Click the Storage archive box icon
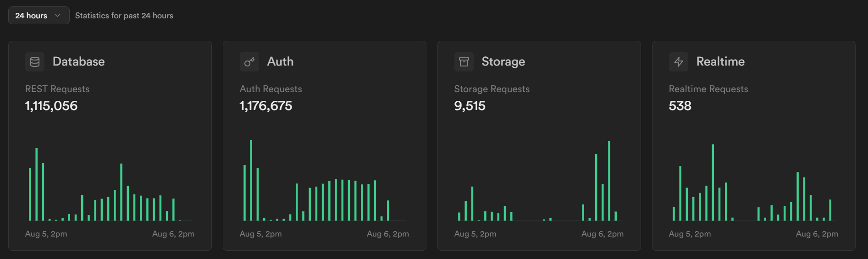868x259 pixels. pos(464,62)
